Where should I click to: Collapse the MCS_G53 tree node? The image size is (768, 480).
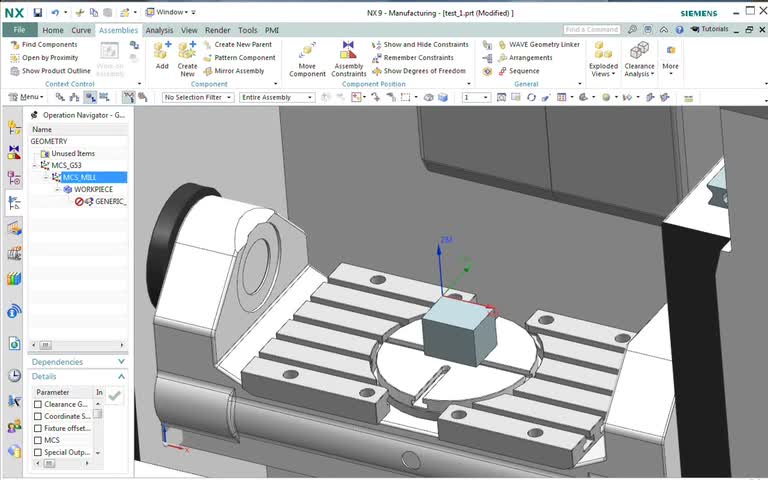34,166
